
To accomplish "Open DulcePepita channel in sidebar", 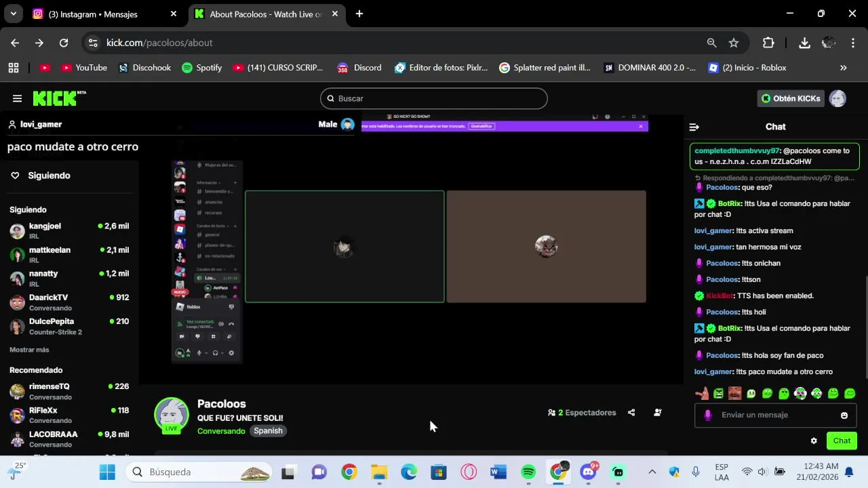I will point(69,326).
